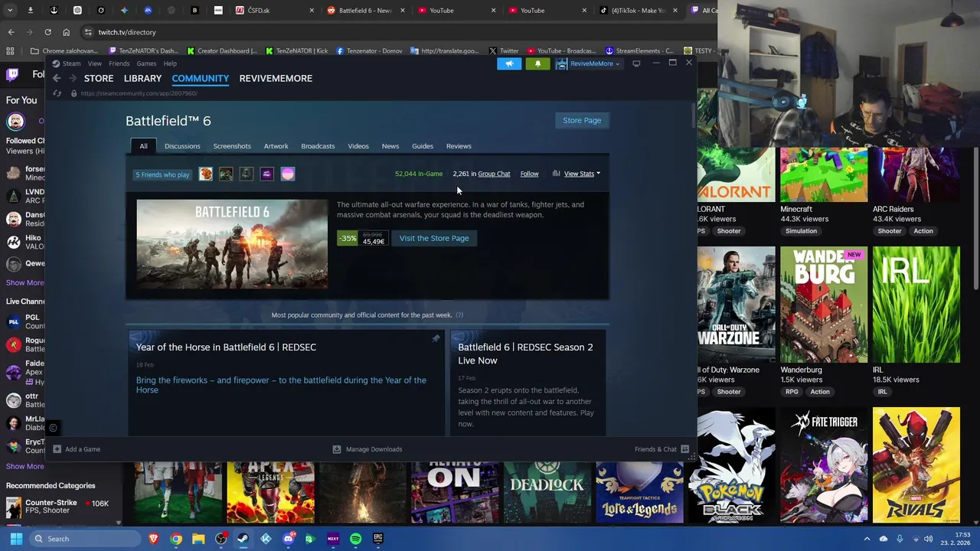The image size is (980, 551).
Task: Reload the Steam community page
Action: click(x=57, y=93)
